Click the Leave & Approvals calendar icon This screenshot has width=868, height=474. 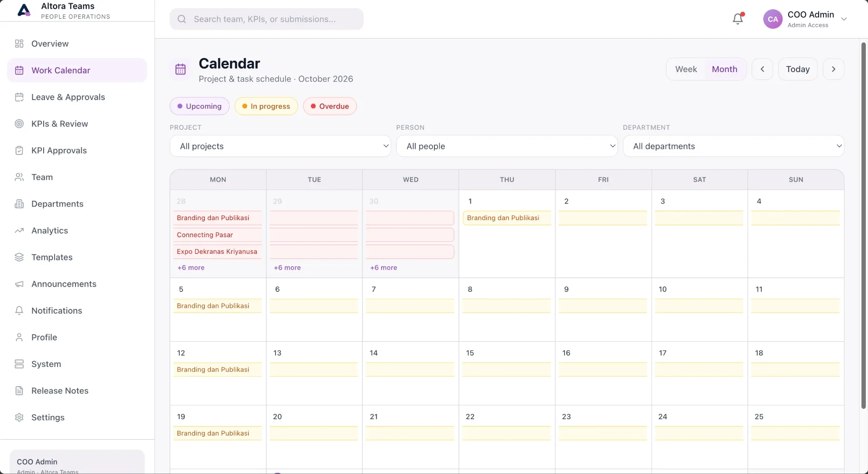click(x=19, y=97)
